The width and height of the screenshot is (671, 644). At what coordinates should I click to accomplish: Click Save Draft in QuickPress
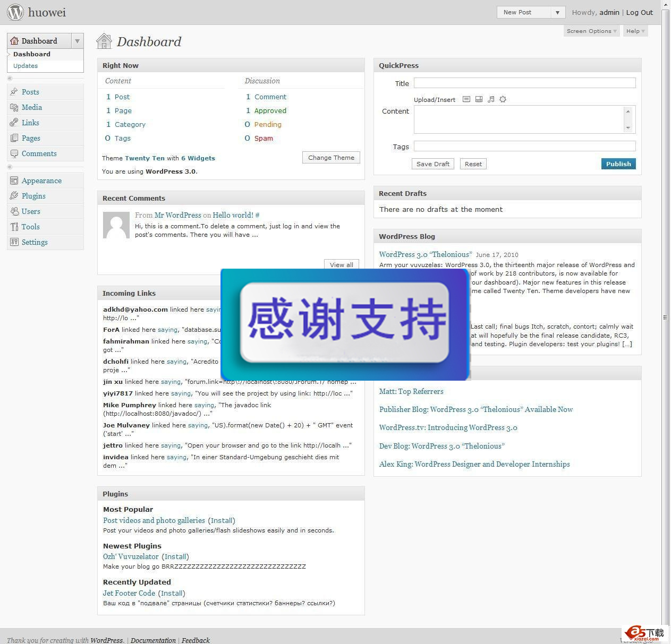(x=433, y=164)
